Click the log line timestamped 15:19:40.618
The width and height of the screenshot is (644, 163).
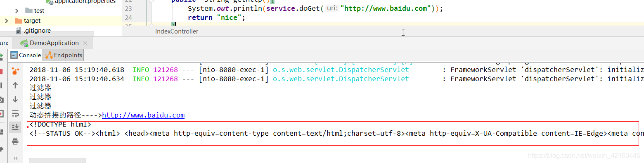point(336,70)
